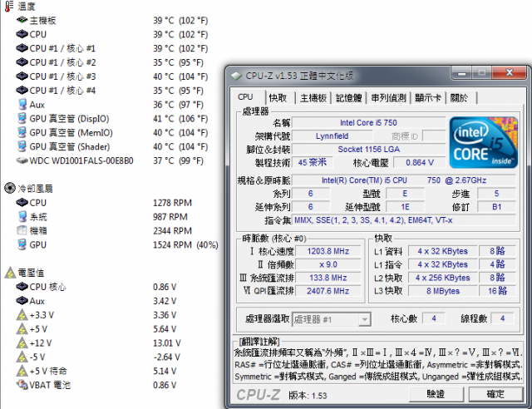Switch to the CPU tab in CPU-Z
The image size is (532, 409).
(245, 97)
